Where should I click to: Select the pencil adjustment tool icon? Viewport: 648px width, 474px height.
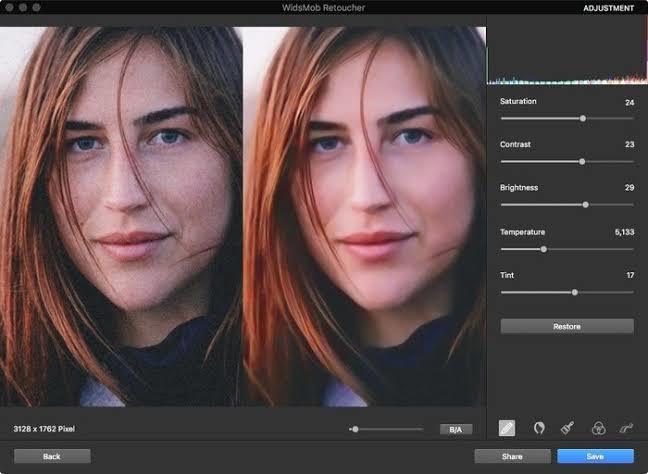(x=507, y=428)
